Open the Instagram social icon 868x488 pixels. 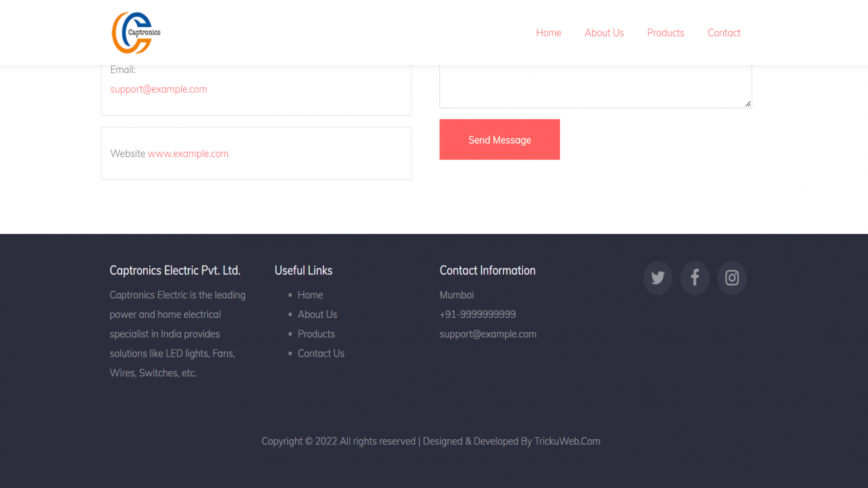pyautogui.click(x=732, y=278)
